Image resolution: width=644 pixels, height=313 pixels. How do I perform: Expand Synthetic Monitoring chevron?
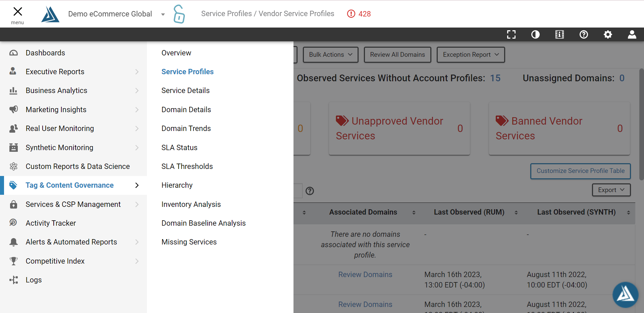tap(137, 147)
